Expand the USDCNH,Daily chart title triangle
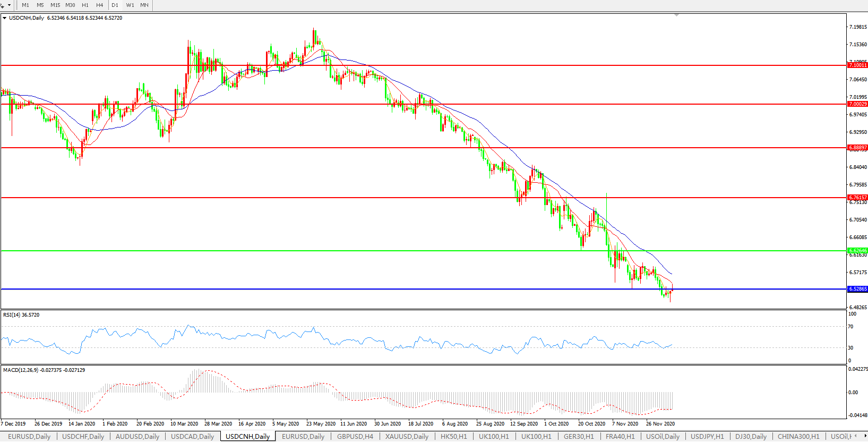This screenshot has height=442, width=868. 5,18
